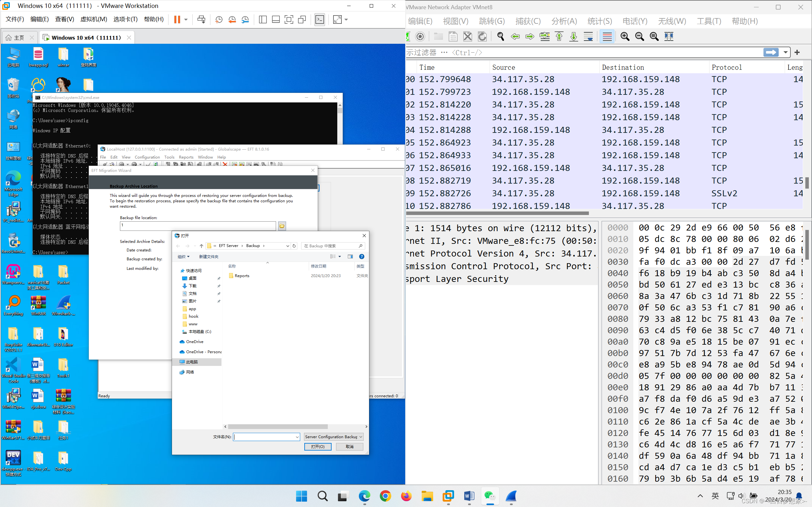Click the 打开(O) button
This screenshot has height=507, width=812.
click(x=317, y=447)
